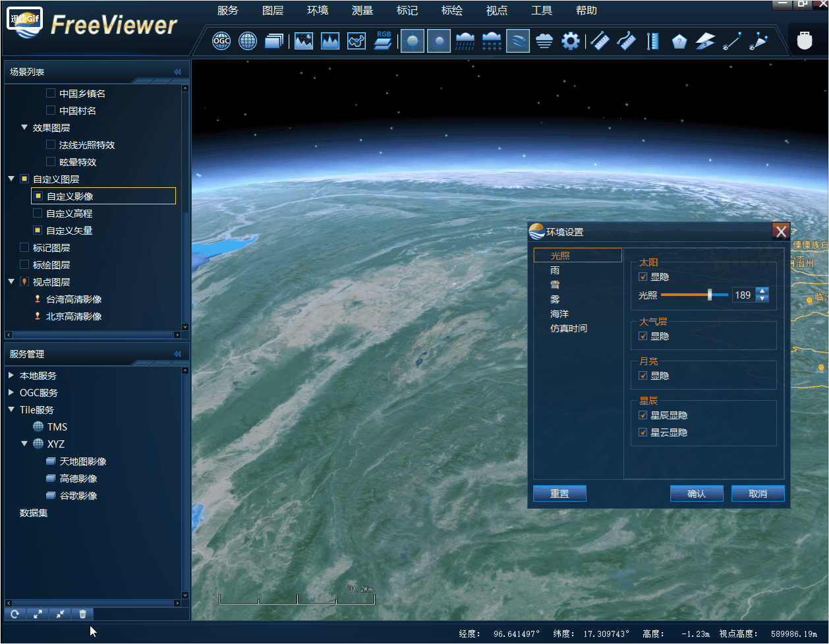Screen dimensions: 829x644
Task: Open the OGC service globe icon
Action: pyautogui.click(x=221, y=42)
